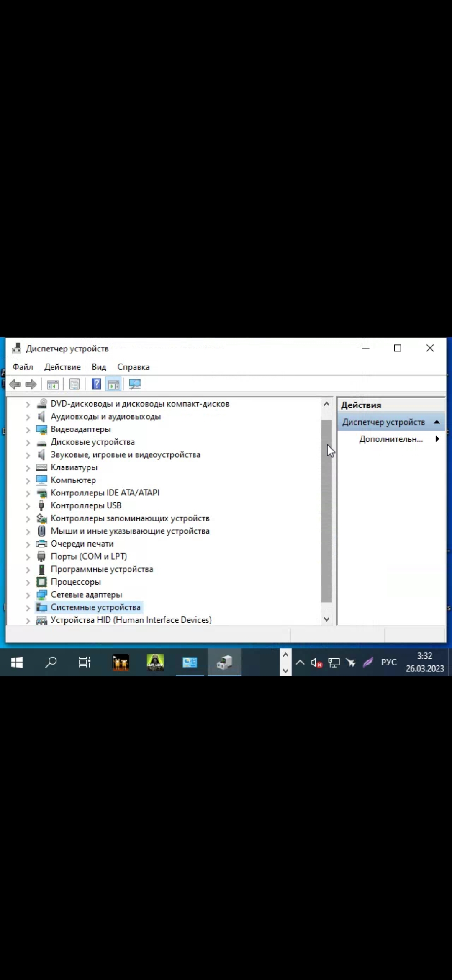Click the Сетевые адаптеры network icon
This screenshot has height=980, width=452.
(41, 595)
